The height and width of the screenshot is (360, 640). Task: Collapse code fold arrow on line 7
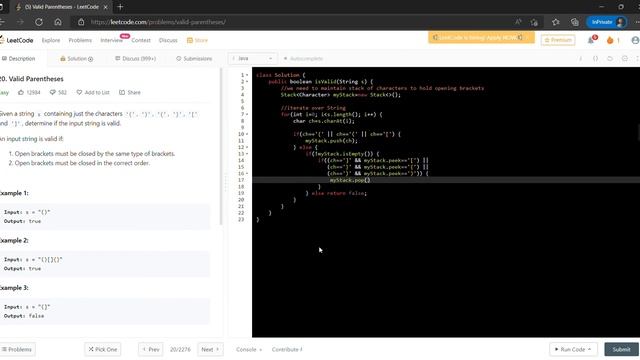click(x=247, y=114)
